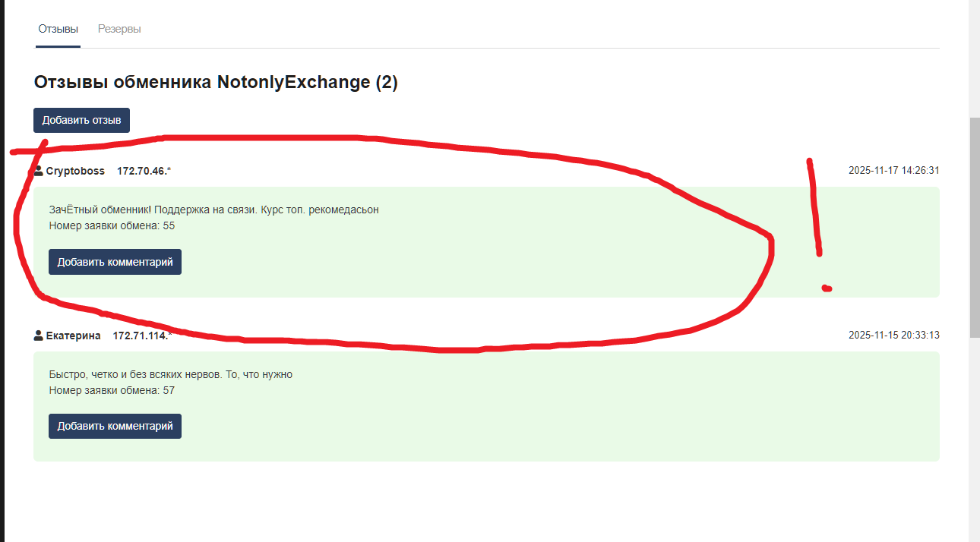Screen dimensions: 980x542
Task: Click Добавить комментарий under Екатерина review
Action: [115, 426]
